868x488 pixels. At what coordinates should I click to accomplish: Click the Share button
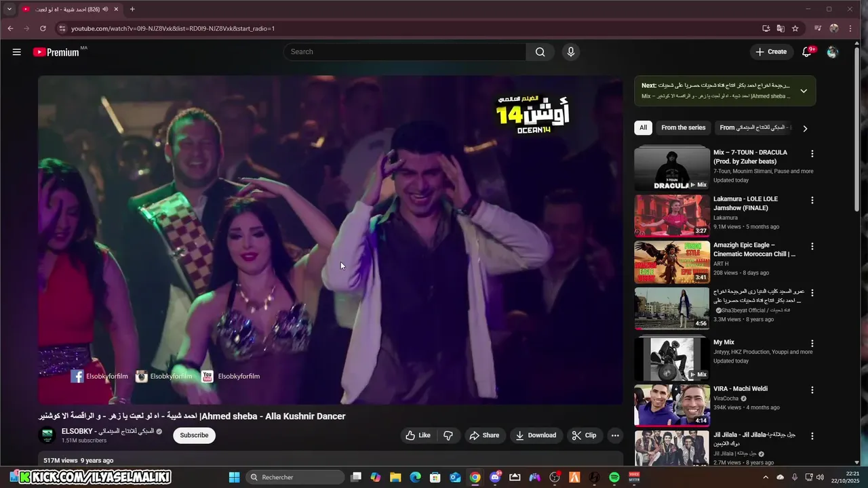coord(484,435)
